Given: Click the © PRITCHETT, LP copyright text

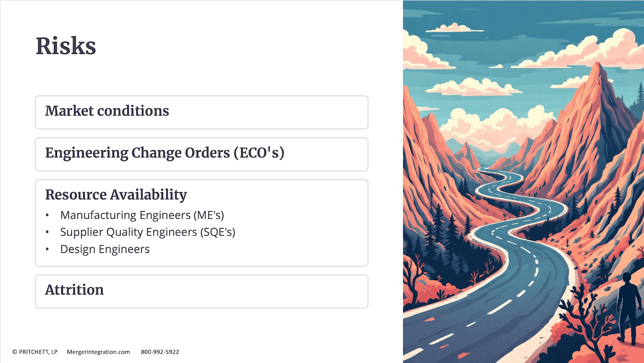Looking at the screenshot, I should [35, 352].
